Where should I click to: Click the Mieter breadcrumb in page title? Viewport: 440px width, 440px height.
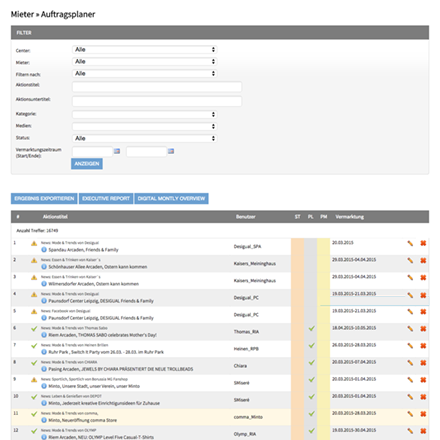(x=22, y=14)
